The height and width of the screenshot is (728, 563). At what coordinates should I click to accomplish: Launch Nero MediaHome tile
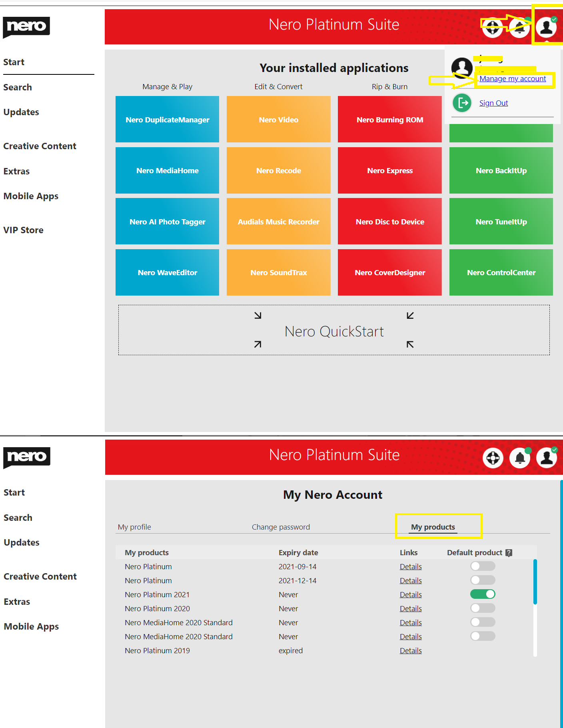[167, 170]
